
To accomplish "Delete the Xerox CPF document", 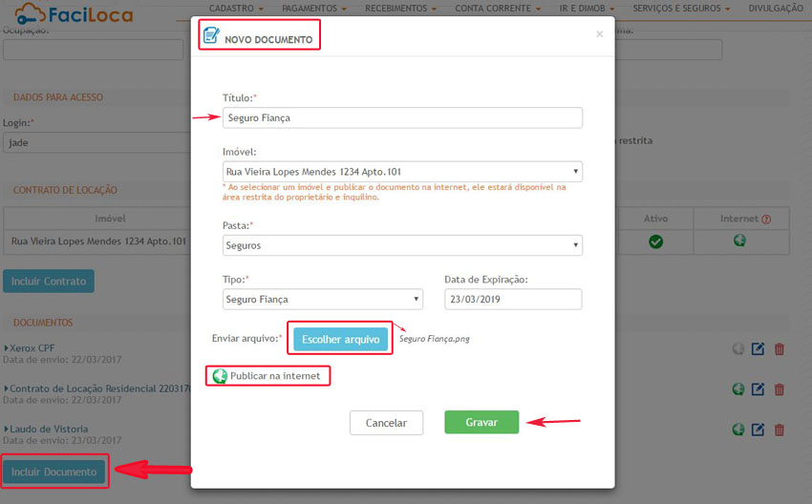I will tap(779, 349).
